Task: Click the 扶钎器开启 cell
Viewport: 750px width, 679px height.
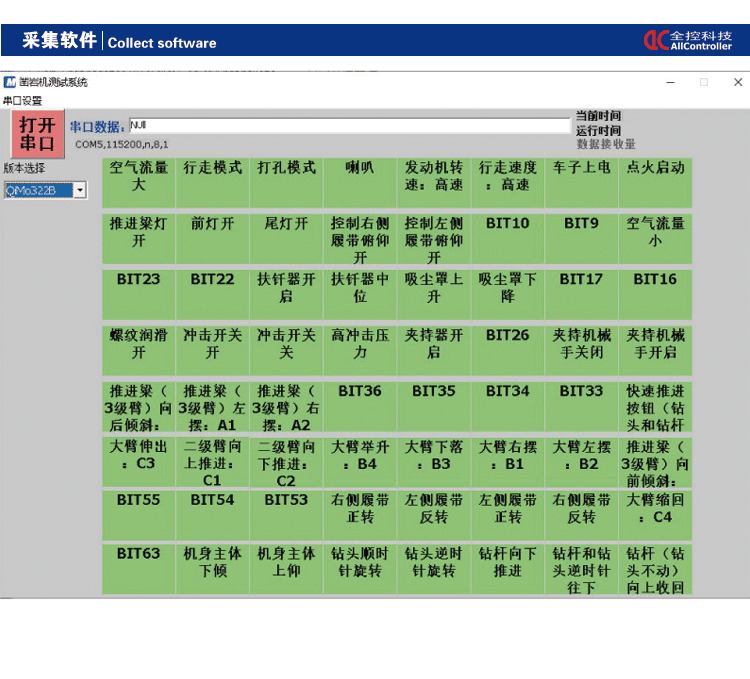Action: (x=286, y=294)
